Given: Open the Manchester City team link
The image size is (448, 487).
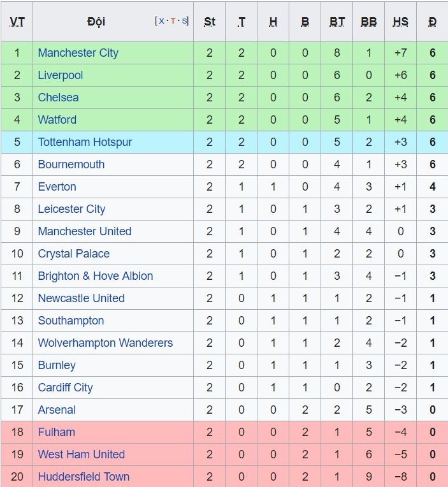Looking at the screenshot, I should click(78, 53).
